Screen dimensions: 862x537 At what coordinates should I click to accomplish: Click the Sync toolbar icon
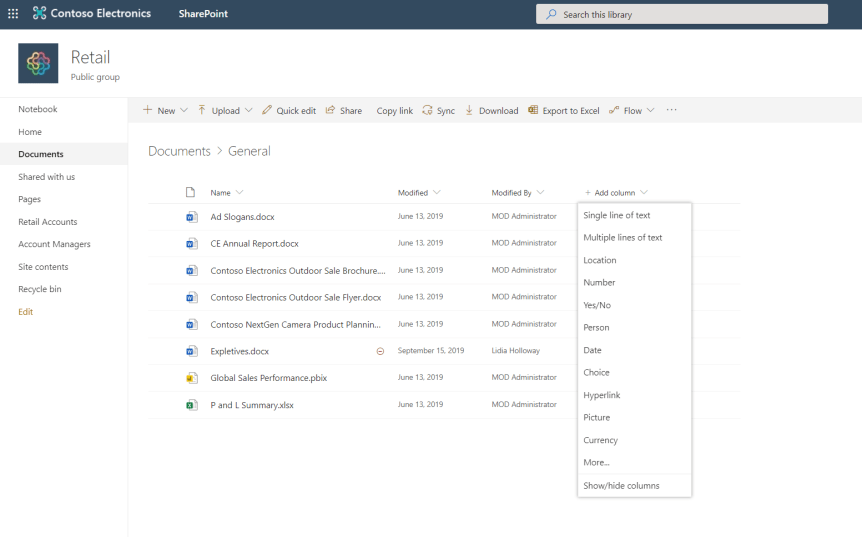click(428, 111)
